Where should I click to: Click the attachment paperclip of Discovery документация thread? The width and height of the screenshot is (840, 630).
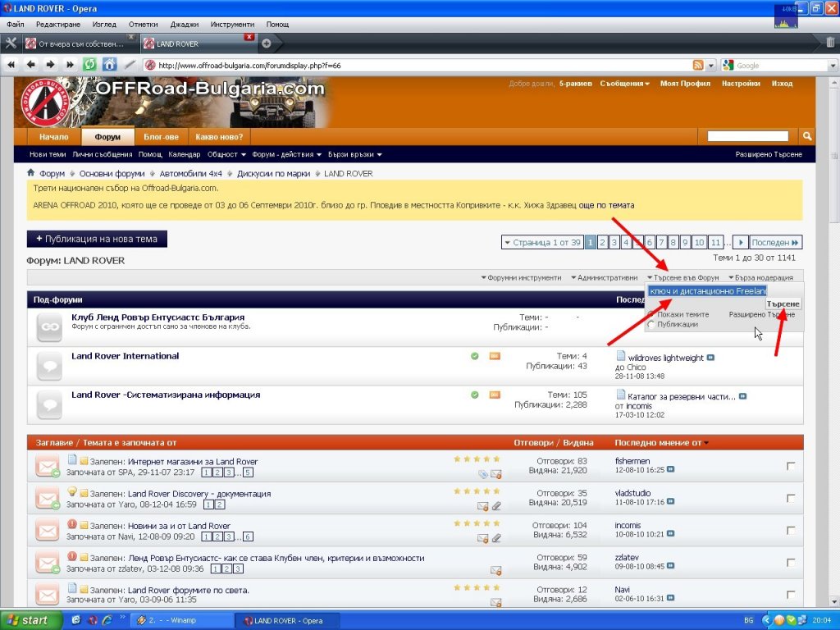tap(496, 505)
